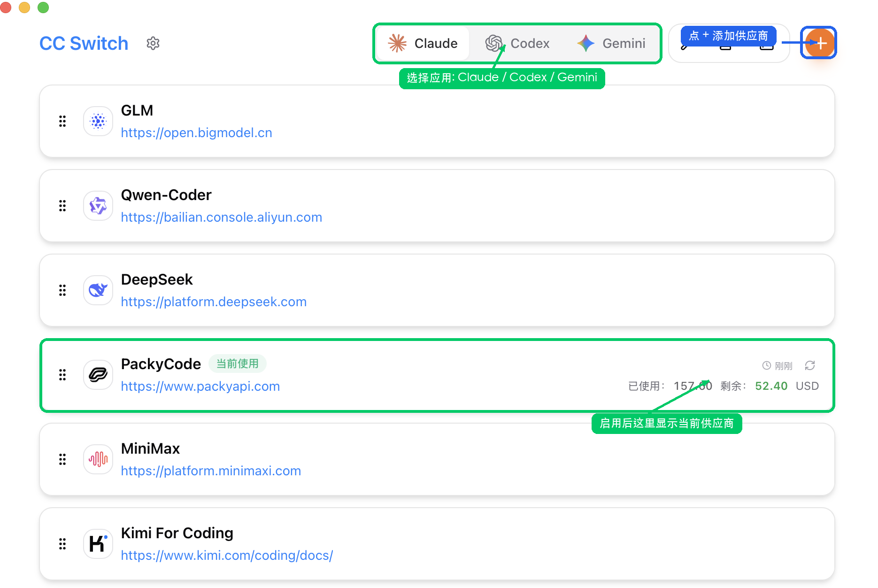Select the Kimi For Coding name
878x588 pixels.
click(177, 533)
